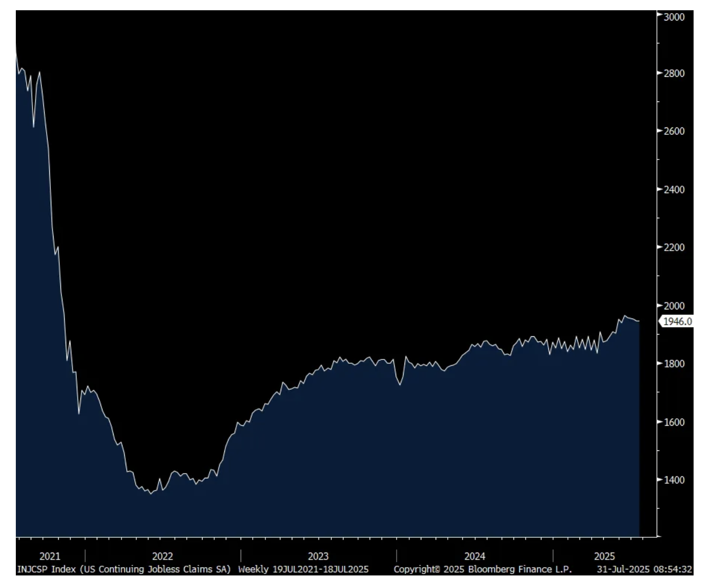Click the 1946.0 last-value price tag
Viewport: 715px width, 588px height.
click(x=677, y=321)
